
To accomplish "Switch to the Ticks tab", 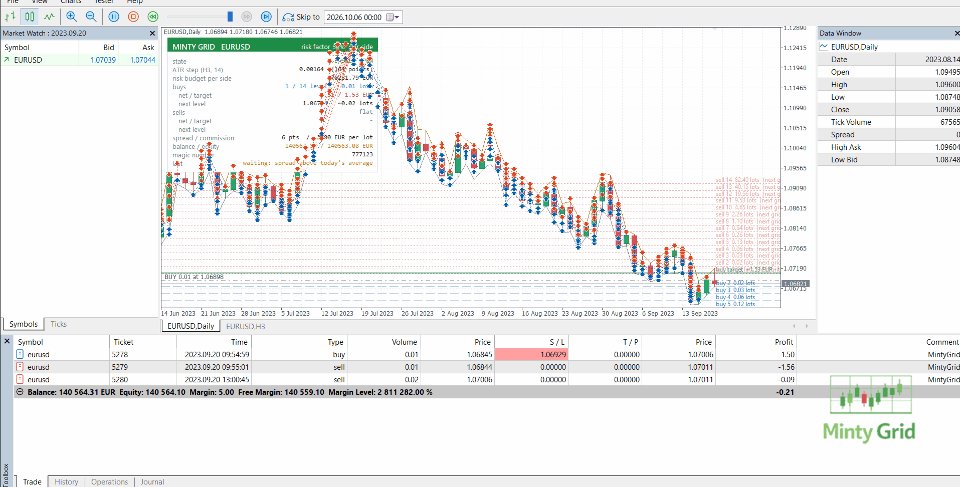I will click(x=58, y=324).
